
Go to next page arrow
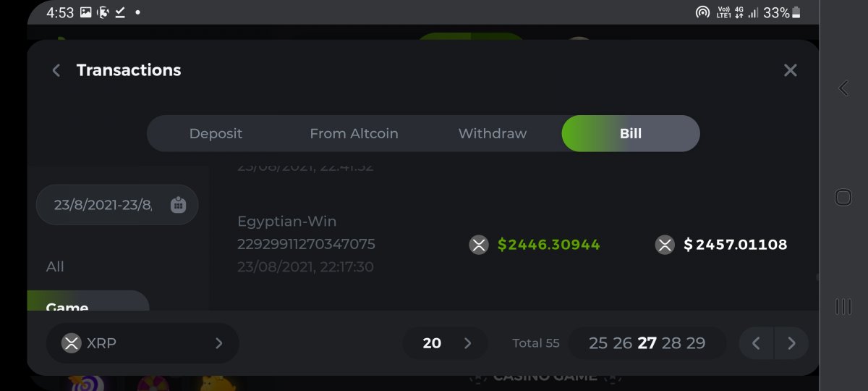tap(791, 343)
